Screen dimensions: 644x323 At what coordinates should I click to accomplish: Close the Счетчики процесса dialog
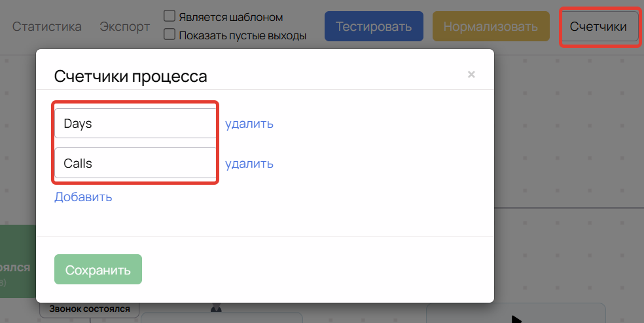click(x=471, y=75)
